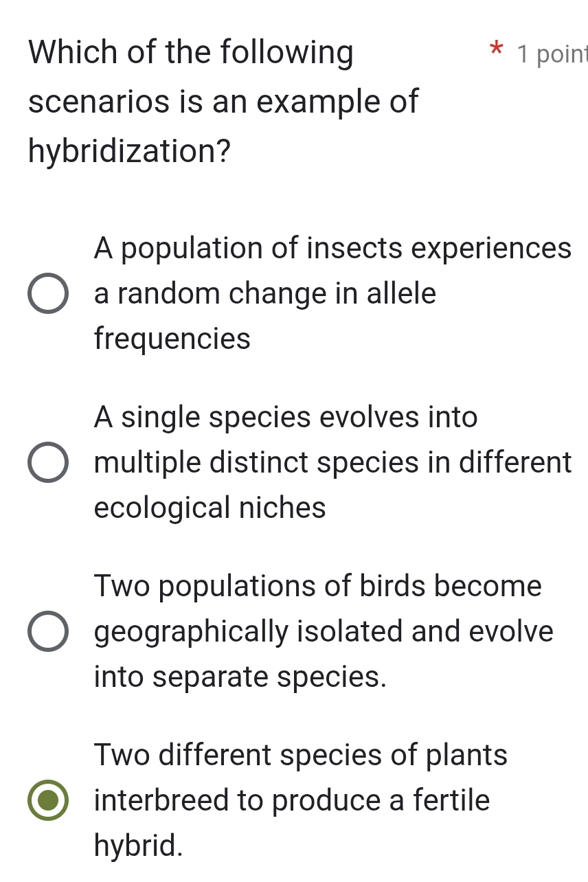588x882 pixels.
Task: Click 'Two populations of birds become' option text
Action: coord(318,586)
